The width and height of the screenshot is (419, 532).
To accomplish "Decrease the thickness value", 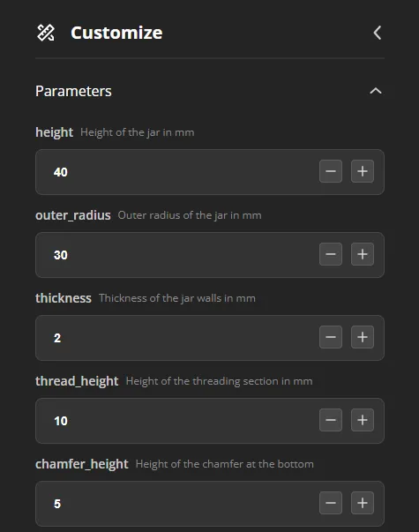I will pyautogui.click(x=331, y=337).
